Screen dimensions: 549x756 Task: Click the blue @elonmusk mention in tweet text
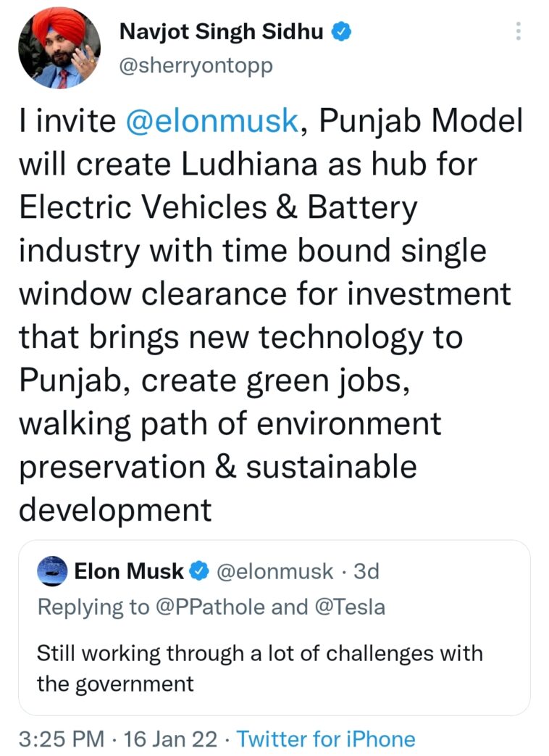click(211, 121)
